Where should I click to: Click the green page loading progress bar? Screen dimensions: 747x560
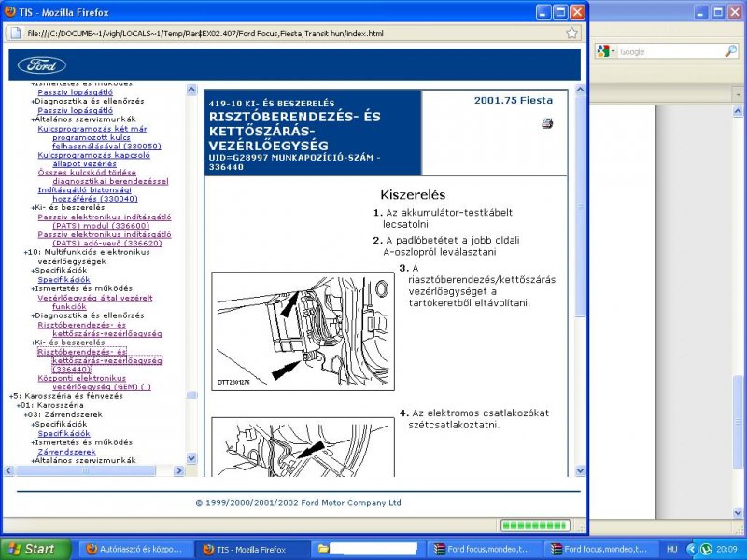coord(535,525)
